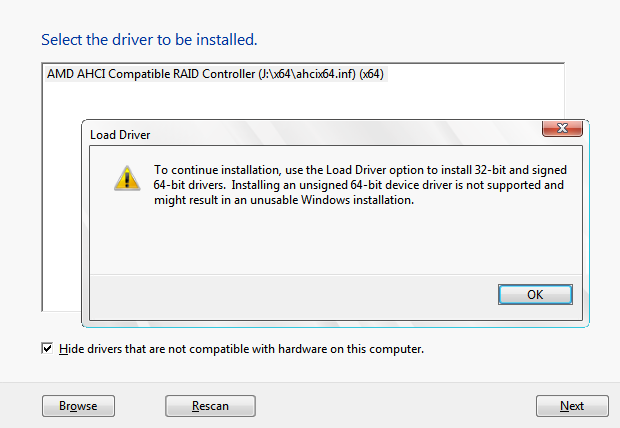Close the Load Driver dialog with X
Viewport: 620px width, 428px height.
click(x=562, y=131)
